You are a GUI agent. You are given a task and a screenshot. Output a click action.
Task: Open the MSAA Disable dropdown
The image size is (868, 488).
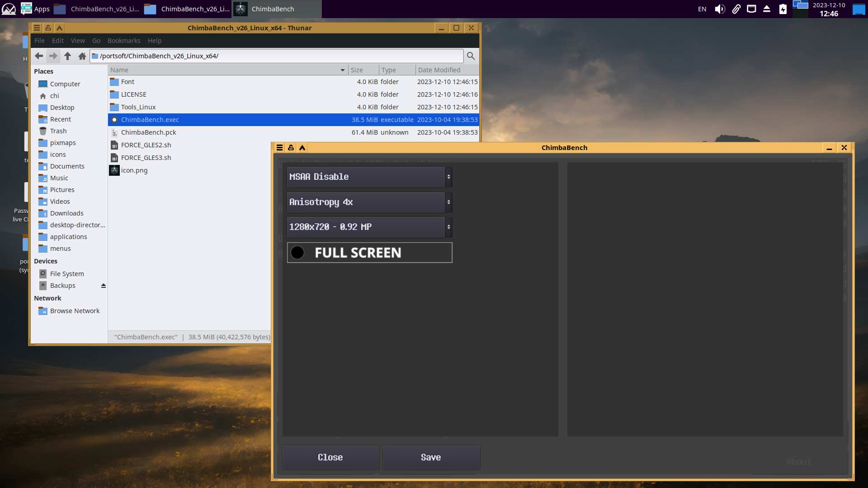pos(369,177)
